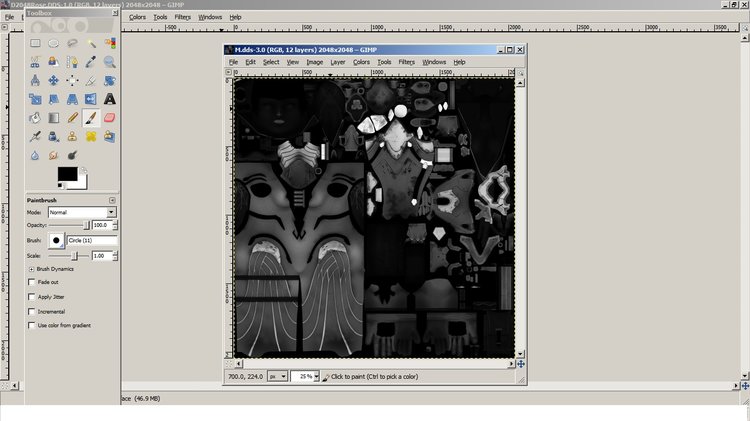The width and height of the screenshot is (750, 421).
Task: Open Layer menu in M.dds window
Action: click(x=338, y=62)
